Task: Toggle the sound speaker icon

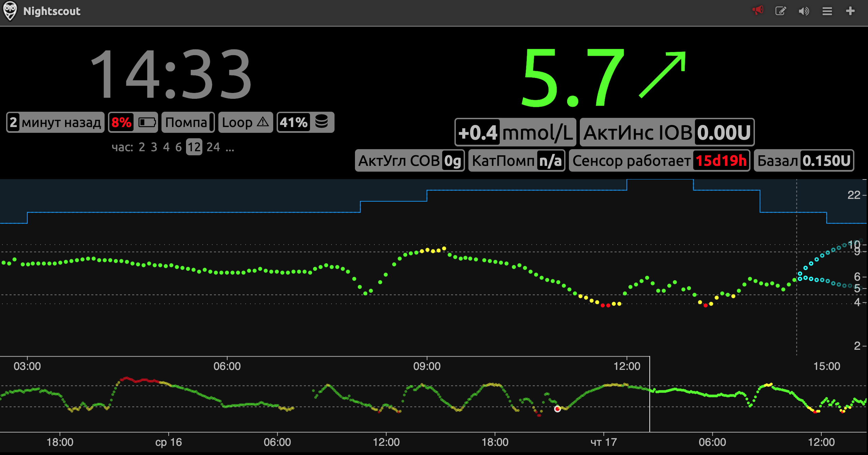Action: tap(804, 11)
